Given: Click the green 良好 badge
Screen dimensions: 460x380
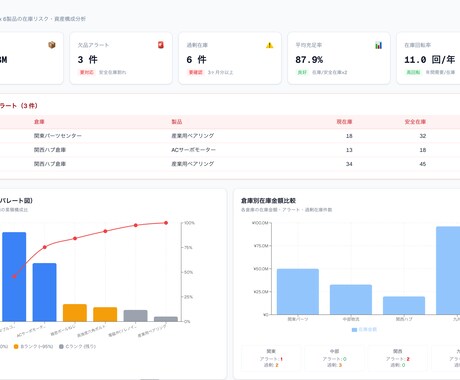Looking at the screenshot, I should click(x=302, y=72).
